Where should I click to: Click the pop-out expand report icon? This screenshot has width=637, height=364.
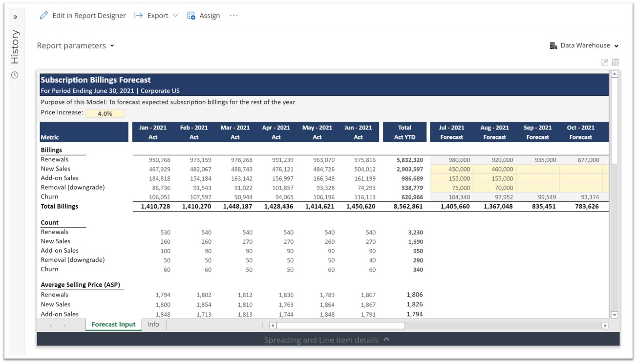[605, 62]
